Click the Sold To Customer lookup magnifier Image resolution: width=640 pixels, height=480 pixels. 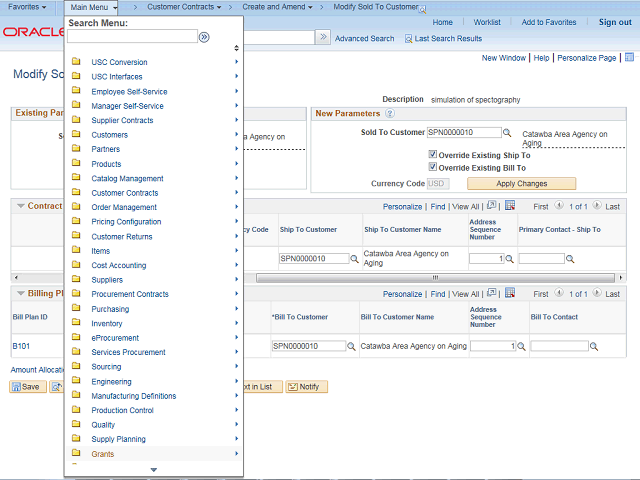pyautogui.click(x=507, y=133)
